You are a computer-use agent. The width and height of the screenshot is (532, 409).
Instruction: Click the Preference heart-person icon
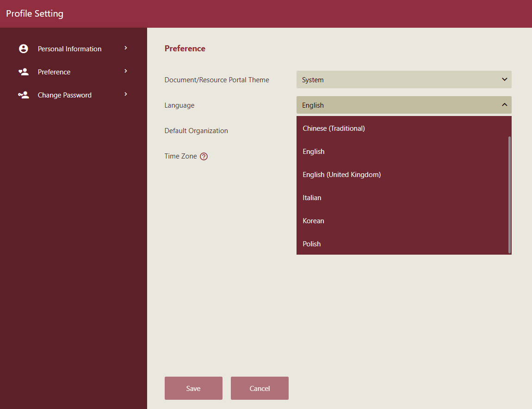click(24, 72)
